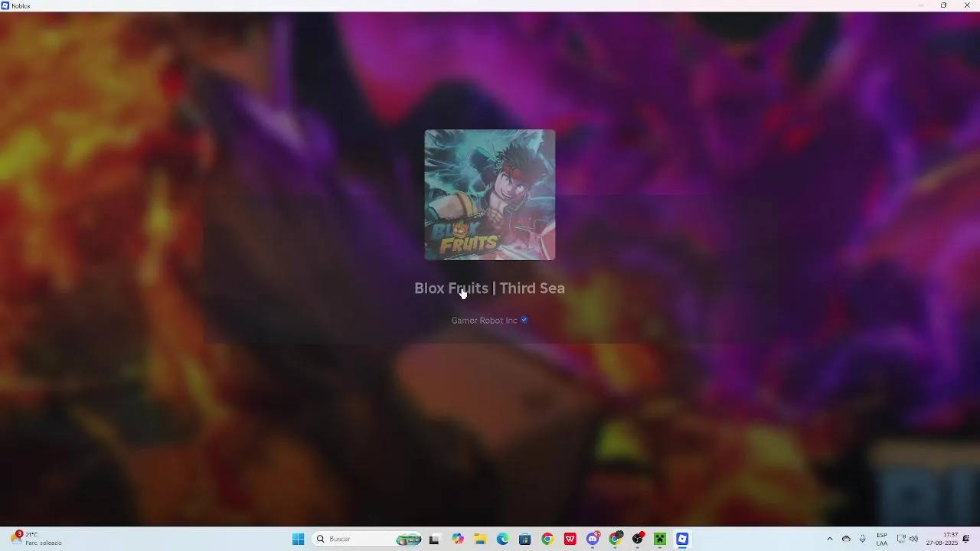Screen dimensions: 980x551
Task: Launch Copilot from the taskbar
Action: pyautogui.click(x=458, y=539)
